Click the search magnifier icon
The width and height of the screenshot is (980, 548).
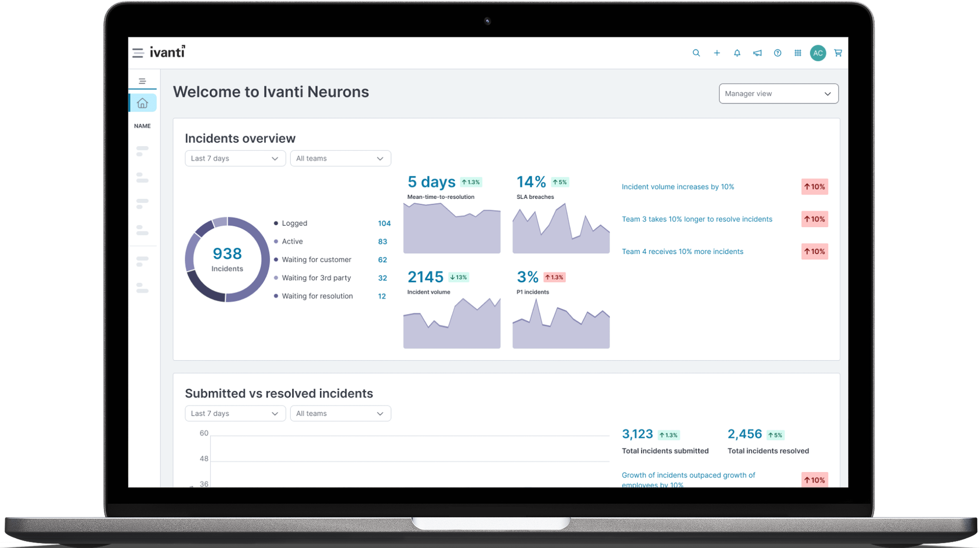tap(696, 53)
